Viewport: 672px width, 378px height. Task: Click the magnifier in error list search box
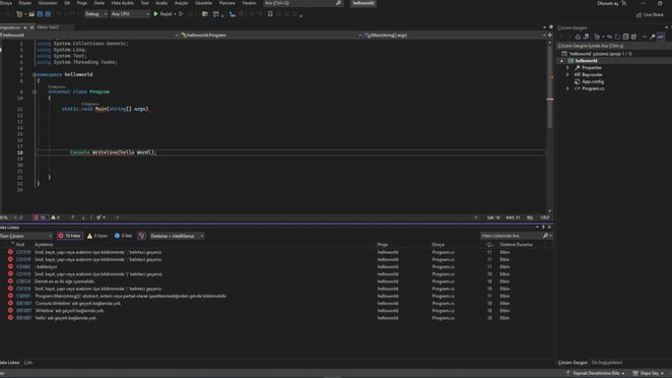point(545,236)
